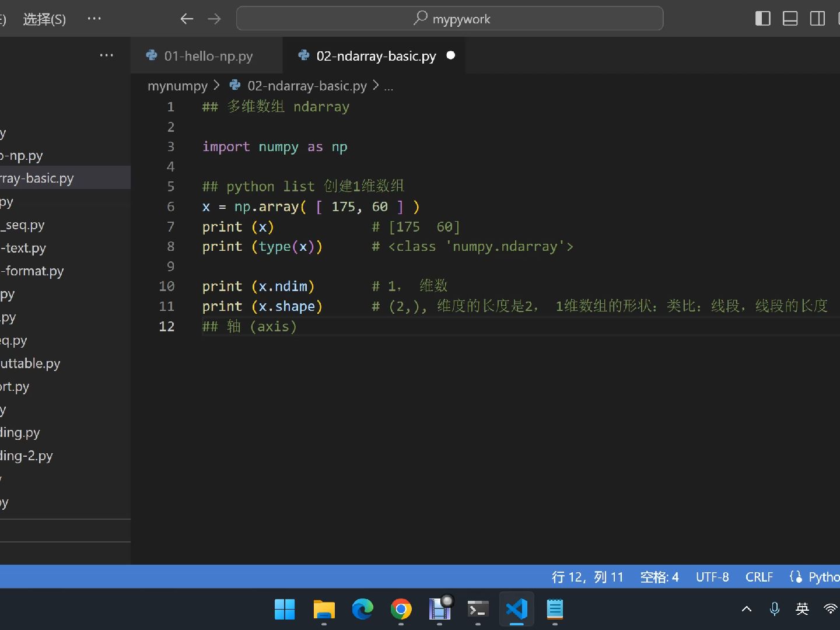
Task: Open the Wi-Fi network tray icon
Action: tap(831, 609)
